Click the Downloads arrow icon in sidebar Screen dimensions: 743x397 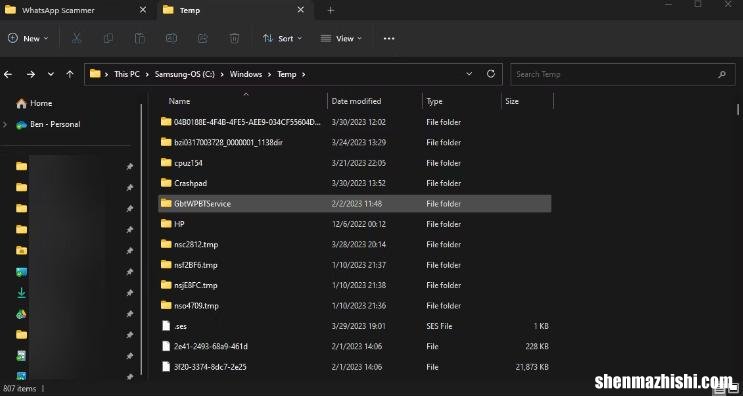click(21, 293)
